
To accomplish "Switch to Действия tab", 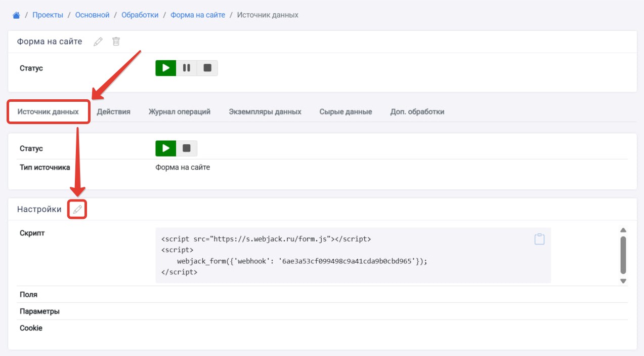I will (114, 112).
